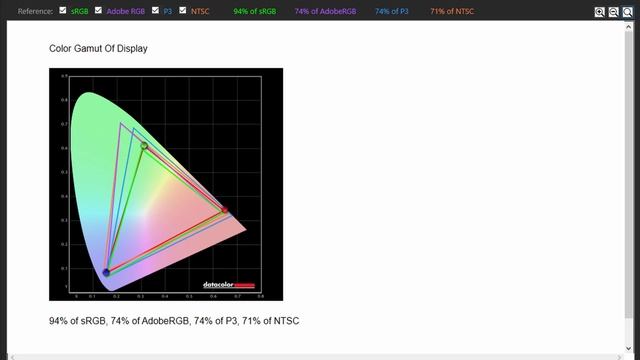Click the Color Gamut Of Display heading
The height and width of the screenshot is (360, 640).
coord(98,49)
